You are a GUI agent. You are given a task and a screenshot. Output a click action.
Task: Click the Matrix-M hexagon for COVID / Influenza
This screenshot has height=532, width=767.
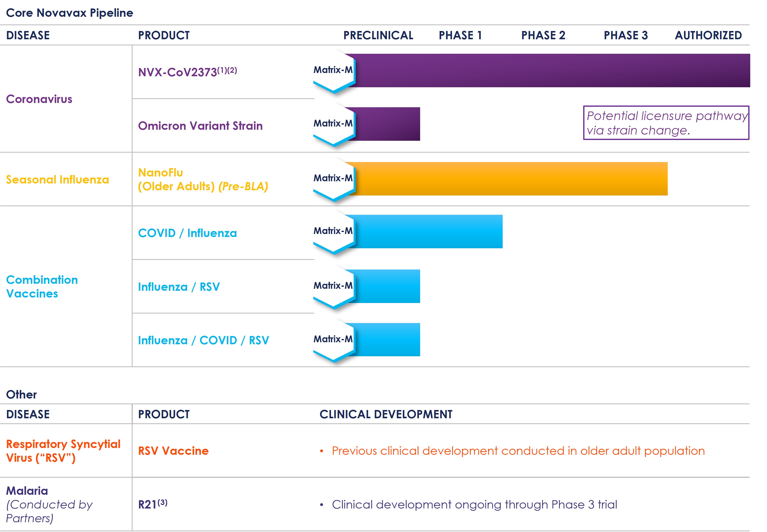click(x=333, y=231)
